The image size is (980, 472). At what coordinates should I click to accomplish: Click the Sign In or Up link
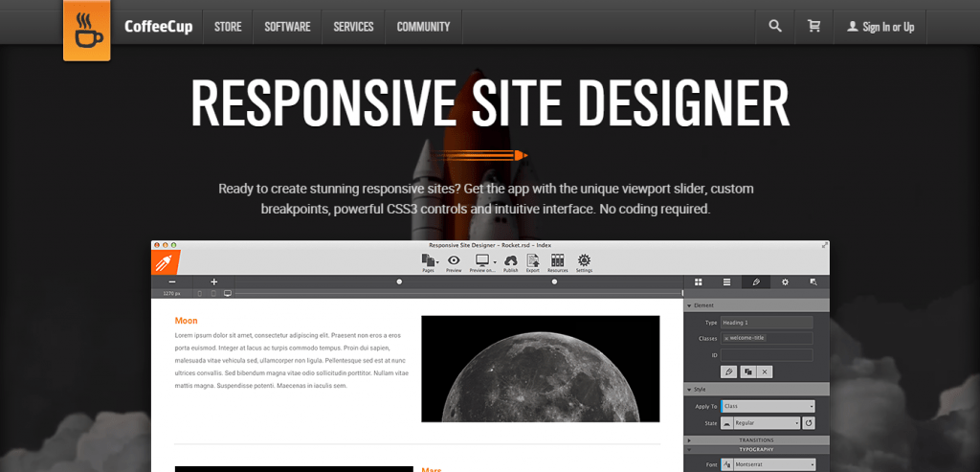880,27
